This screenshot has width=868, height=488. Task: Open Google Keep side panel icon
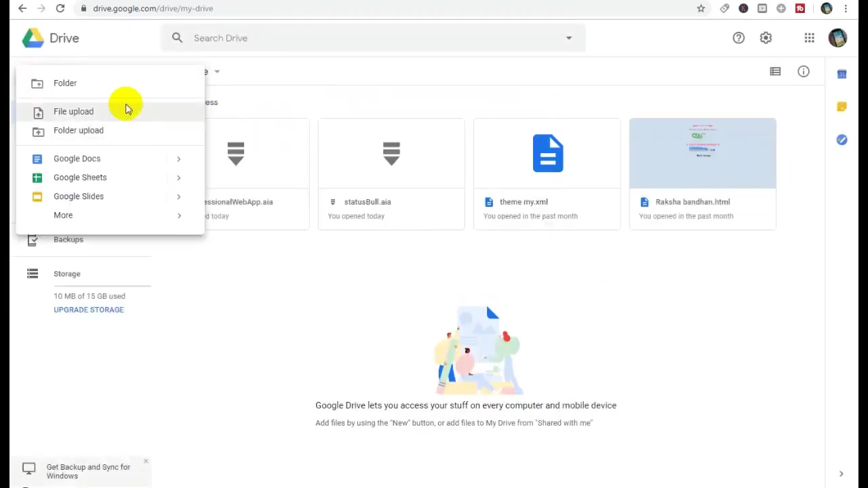coord(842,106)
